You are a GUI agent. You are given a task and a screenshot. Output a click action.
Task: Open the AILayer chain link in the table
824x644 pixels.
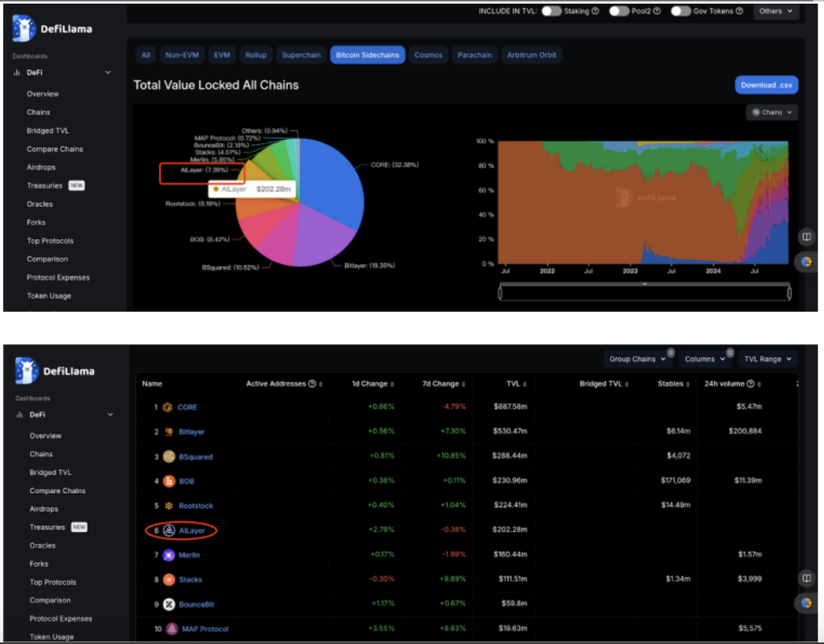pos(191,531)
